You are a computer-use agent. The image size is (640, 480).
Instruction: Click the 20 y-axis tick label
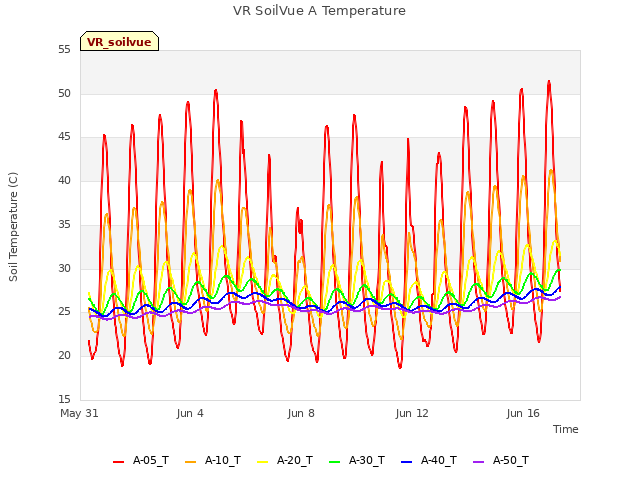point(64,356)
